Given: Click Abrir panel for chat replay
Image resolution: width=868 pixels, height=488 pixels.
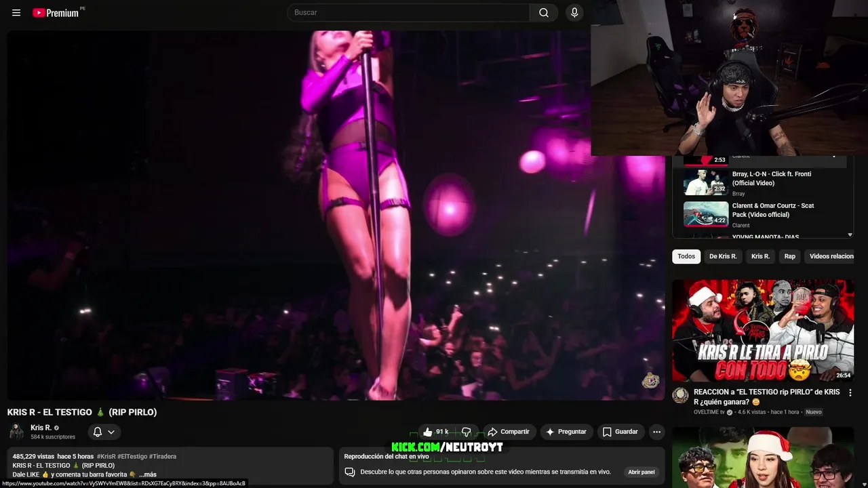Looking at the screenshot, I should (x=641, y=472).
